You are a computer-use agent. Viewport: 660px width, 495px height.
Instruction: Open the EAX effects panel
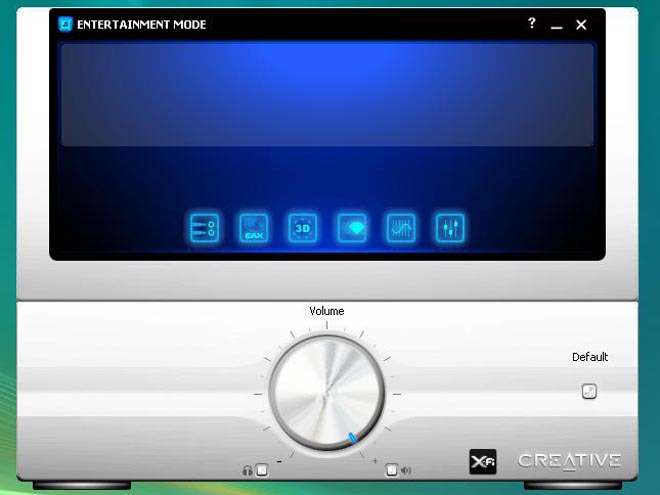pos(253,228)
